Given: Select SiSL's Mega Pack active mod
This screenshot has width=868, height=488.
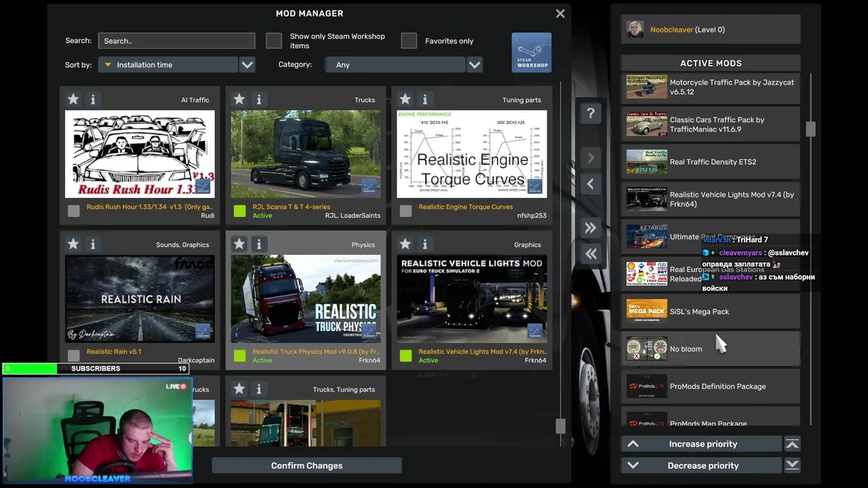Looking at the screenshot, I should [711, 312].
